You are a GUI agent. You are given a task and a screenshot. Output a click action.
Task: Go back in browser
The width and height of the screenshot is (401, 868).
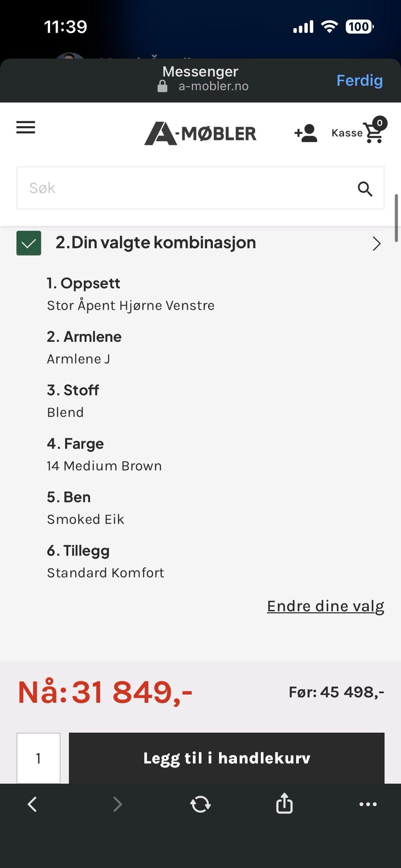pos(32,804)
